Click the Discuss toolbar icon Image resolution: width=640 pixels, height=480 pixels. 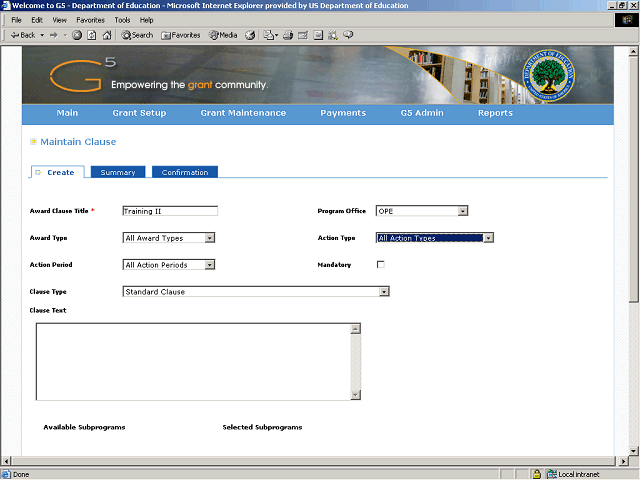point(318,35)
